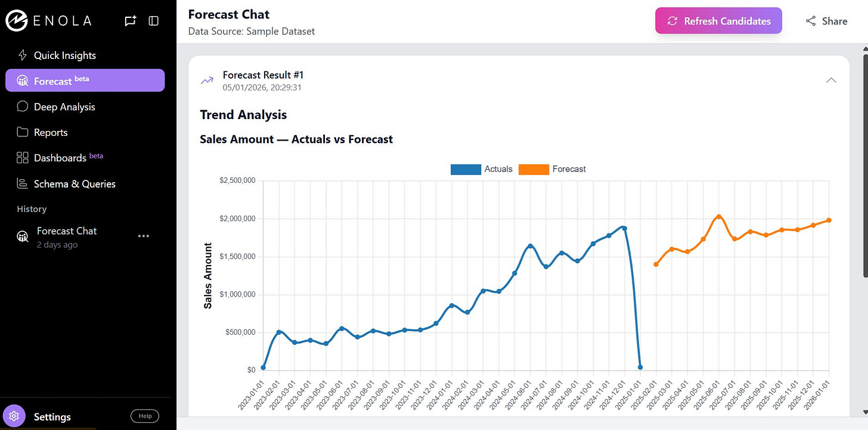Click the Forecast globe icon in sidebar
Screen dimensions: 868x430
[22, 80]
